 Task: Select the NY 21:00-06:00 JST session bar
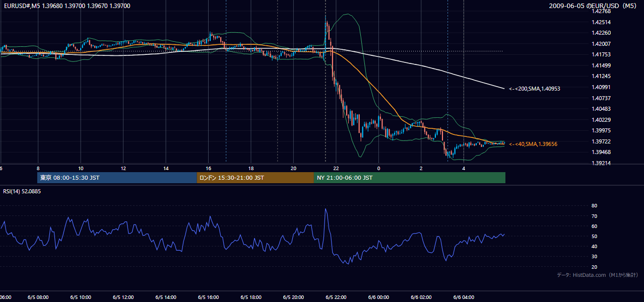(410, 178)
